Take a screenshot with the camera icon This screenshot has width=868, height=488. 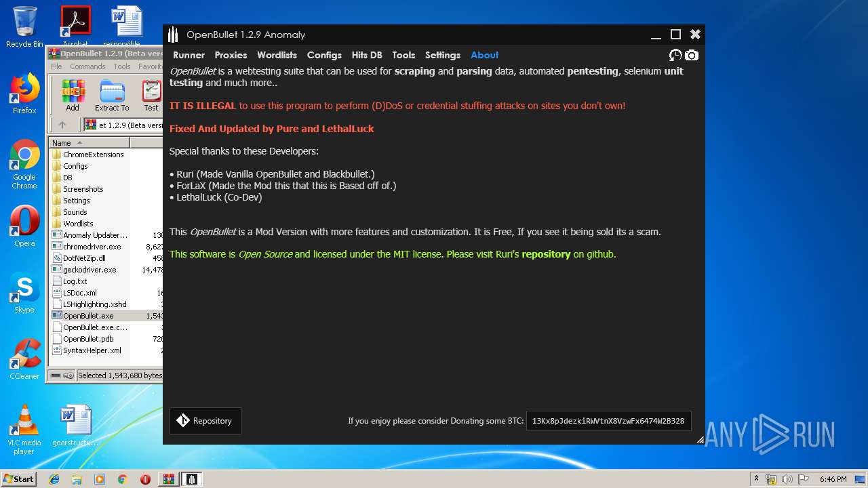click(691, 56)
